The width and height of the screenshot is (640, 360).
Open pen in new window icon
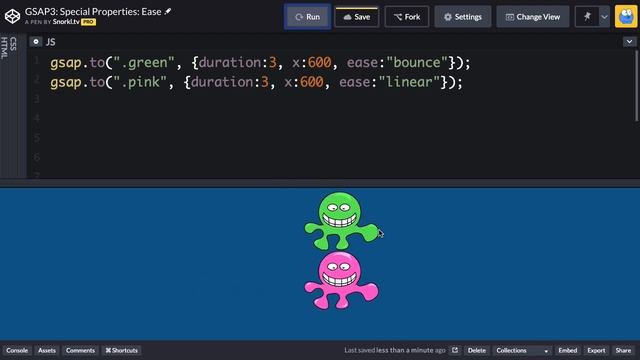(455, 350)
